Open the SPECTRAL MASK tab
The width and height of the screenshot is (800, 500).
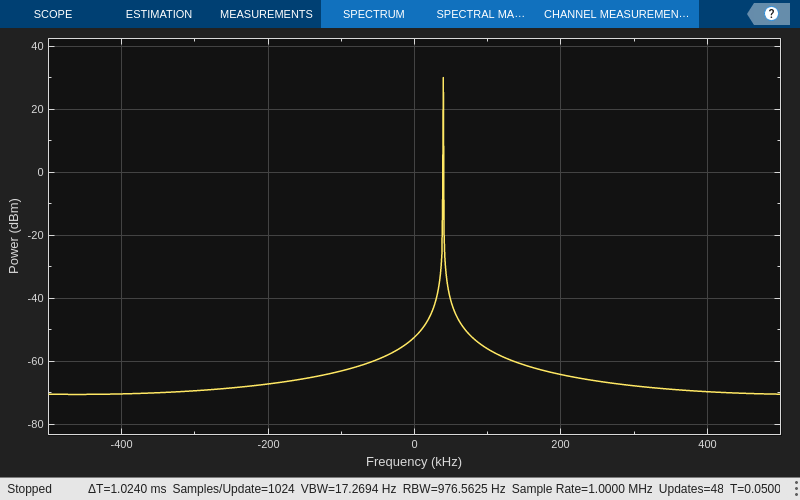480,14
